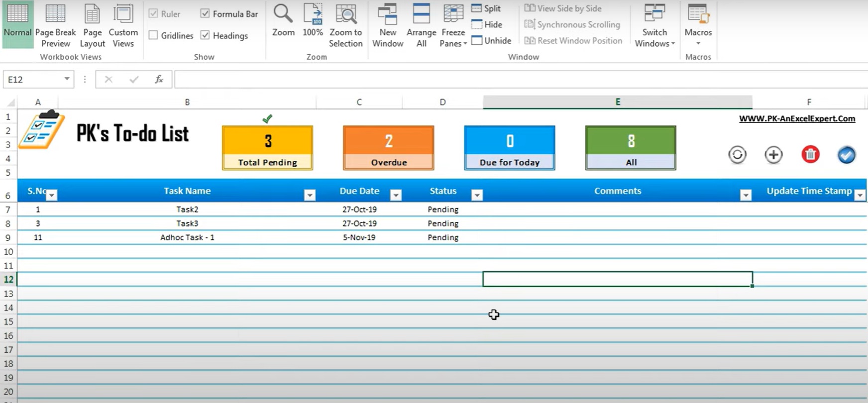Click the red trash delete icon
The image size is (868, 403).
810,155
